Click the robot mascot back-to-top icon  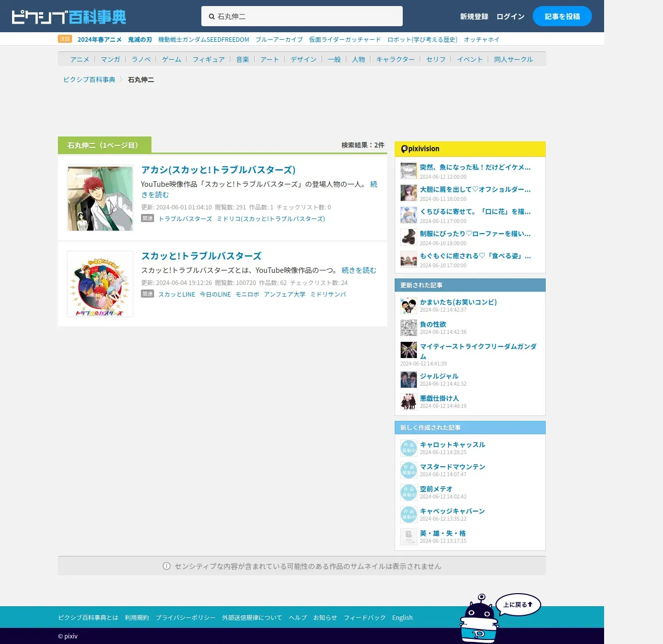point(479,619)
